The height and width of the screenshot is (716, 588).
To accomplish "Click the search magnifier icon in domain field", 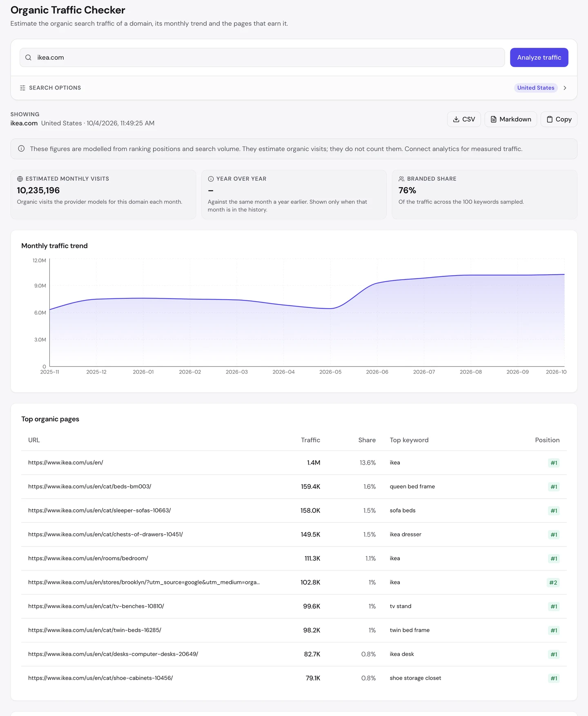I will click(28, 58).
